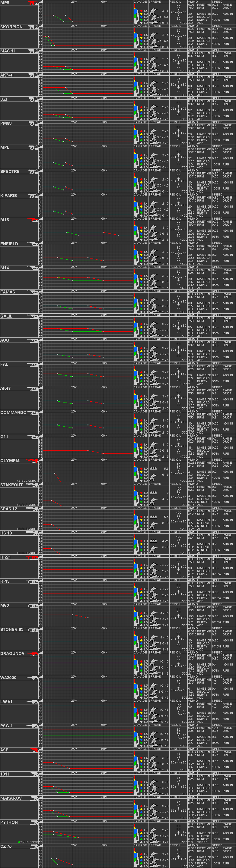Click the M60 weapon name
Image resolution: width=236 pixels, height=868 pixels.
[5, 605]
